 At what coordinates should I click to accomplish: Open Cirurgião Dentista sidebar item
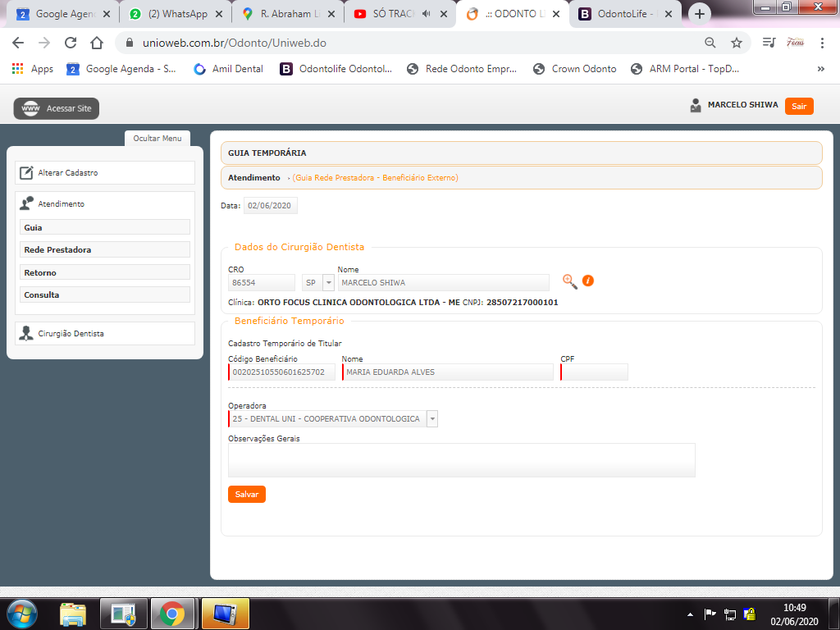105,333
